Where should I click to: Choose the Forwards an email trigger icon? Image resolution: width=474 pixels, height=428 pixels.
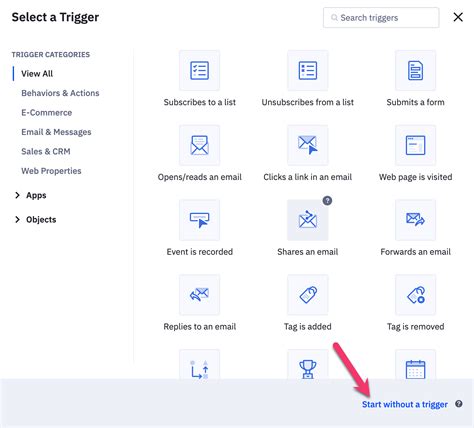click(415, 220)
